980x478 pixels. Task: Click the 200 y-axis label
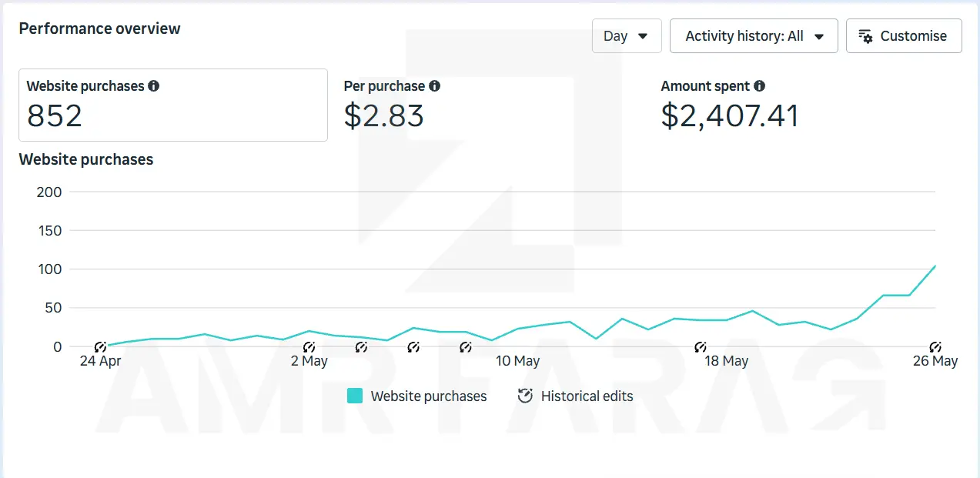(x=49, y=192)
